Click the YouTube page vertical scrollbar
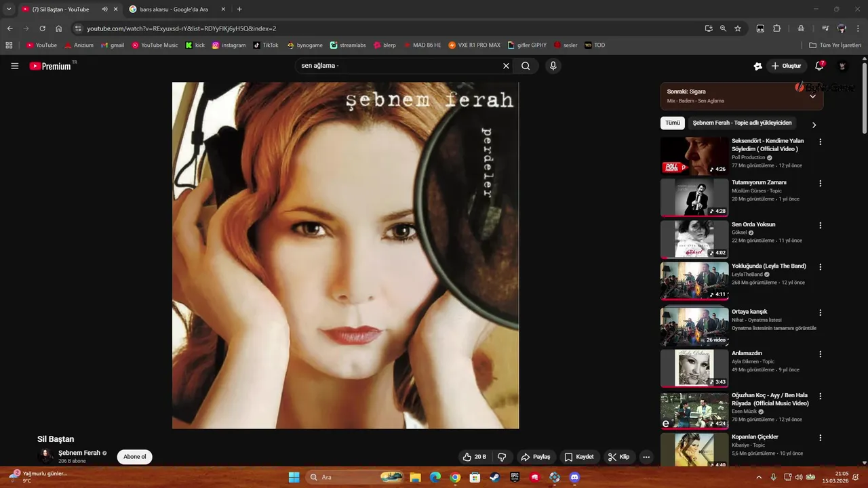Viewport: 868px width, 488px height. 864,98
